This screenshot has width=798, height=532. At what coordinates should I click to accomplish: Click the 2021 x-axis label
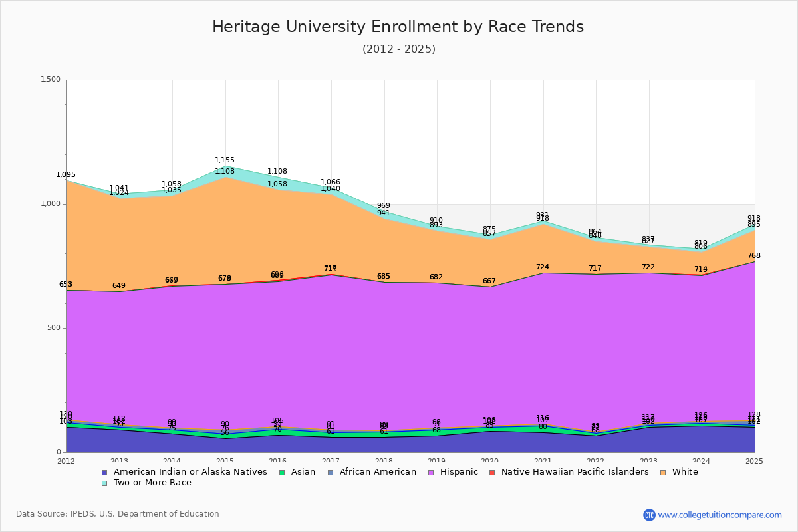[x=543, y=461]
